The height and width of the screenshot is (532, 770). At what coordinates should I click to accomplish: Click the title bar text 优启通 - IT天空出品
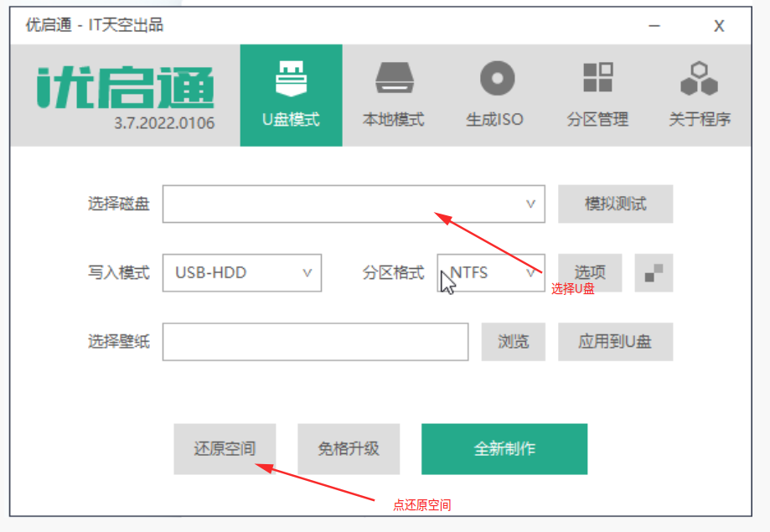95,24
